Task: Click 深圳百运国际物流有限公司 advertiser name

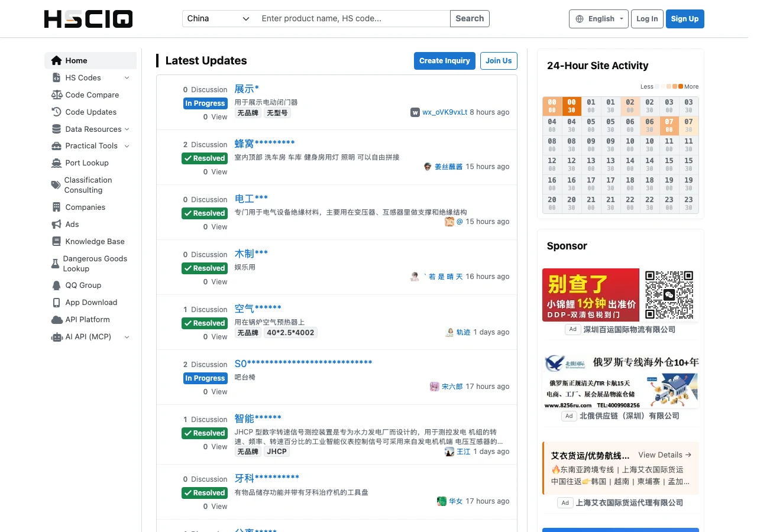Action: pos(629,329)
